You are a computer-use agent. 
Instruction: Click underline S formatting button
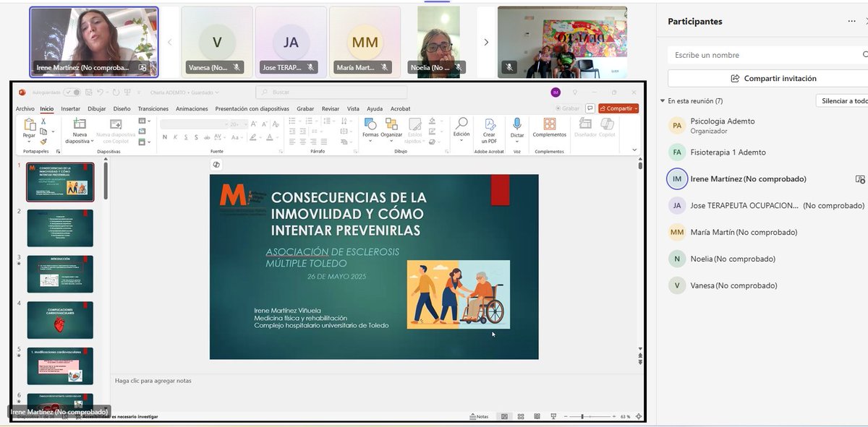pos(186,137)
